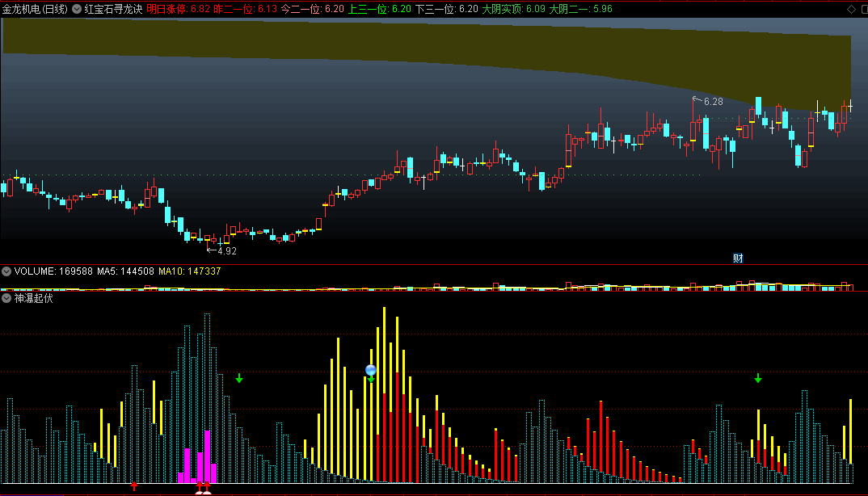Image resolution: width=868 pixels, height=496 pixels.
Task: Click the 今二一位: 6.20 value
Action: 312,9
